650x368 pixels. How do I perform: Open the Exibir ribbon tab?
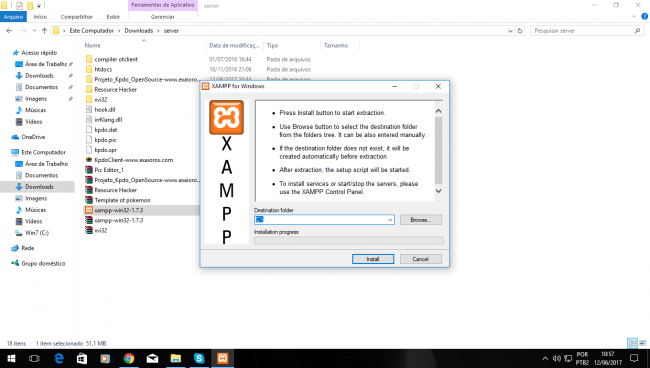click(x=113, y=17)
